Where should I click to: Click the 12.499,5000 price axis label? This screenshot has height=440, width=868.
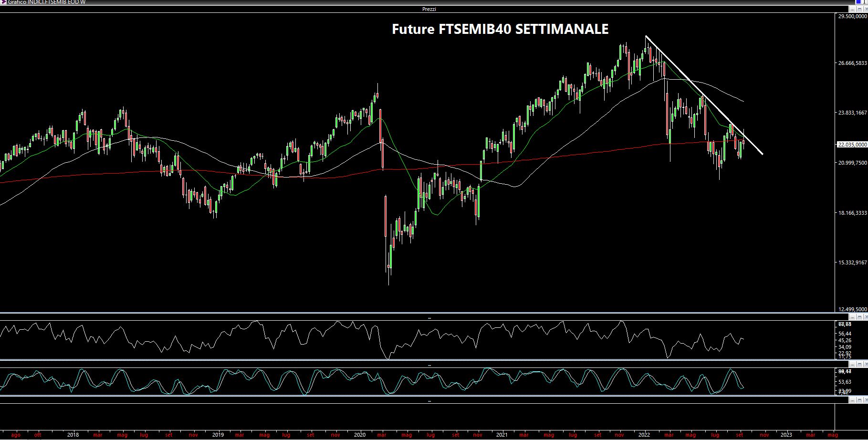[852, 309]
